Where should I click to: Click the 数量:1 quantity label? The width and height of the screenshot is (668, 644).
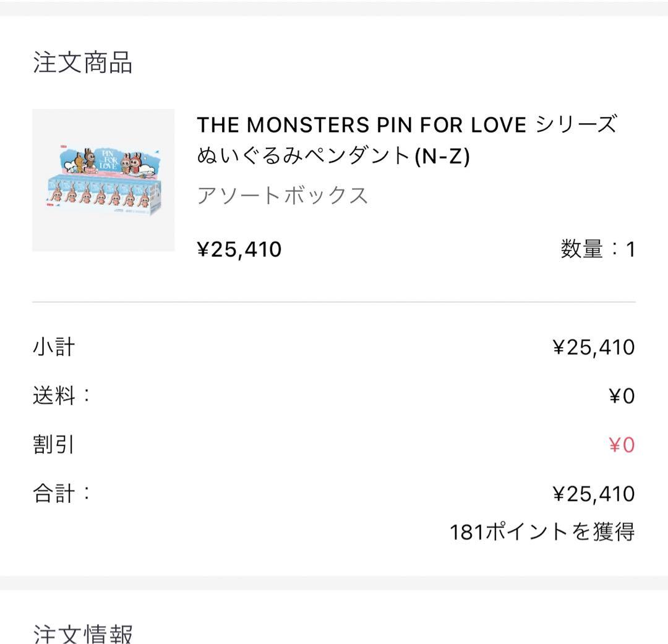pyautogui.click(x=597, y=249)
